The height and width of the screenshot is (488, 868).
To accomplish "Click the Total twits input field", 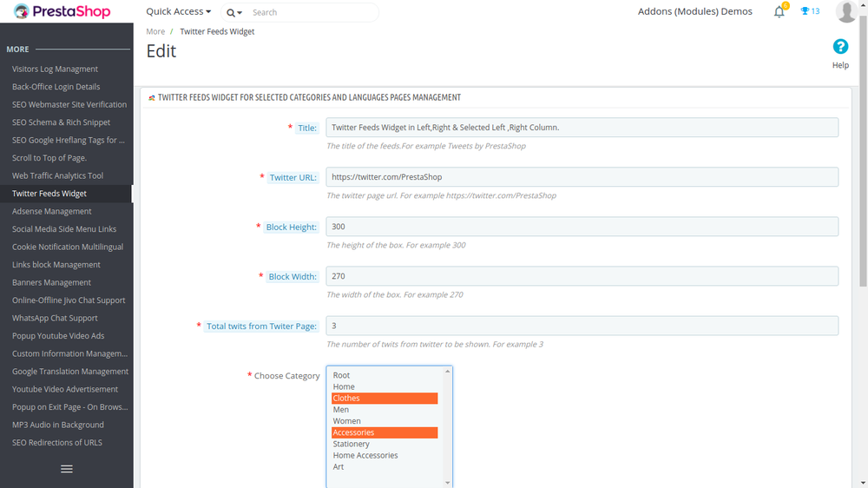I will coord(582,326).
